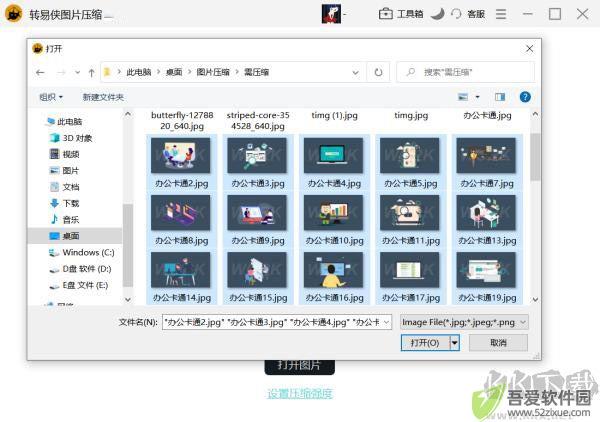The image size is (600, 422).
Task: Click the navigation pane scroll-down arrow
Action: pos(128,300)
